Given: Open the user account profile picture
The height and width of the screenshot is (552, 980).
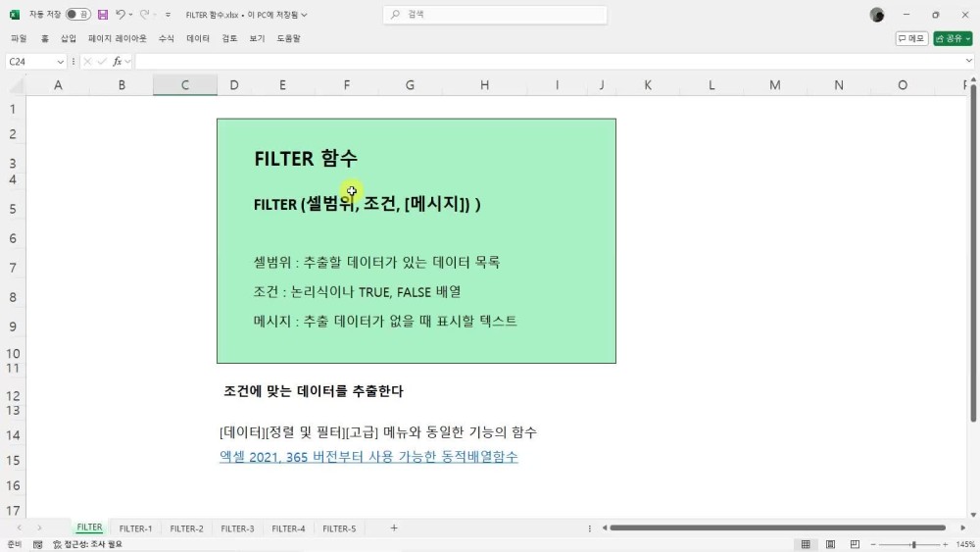Looking at the screenshot, I should [877, 15].
